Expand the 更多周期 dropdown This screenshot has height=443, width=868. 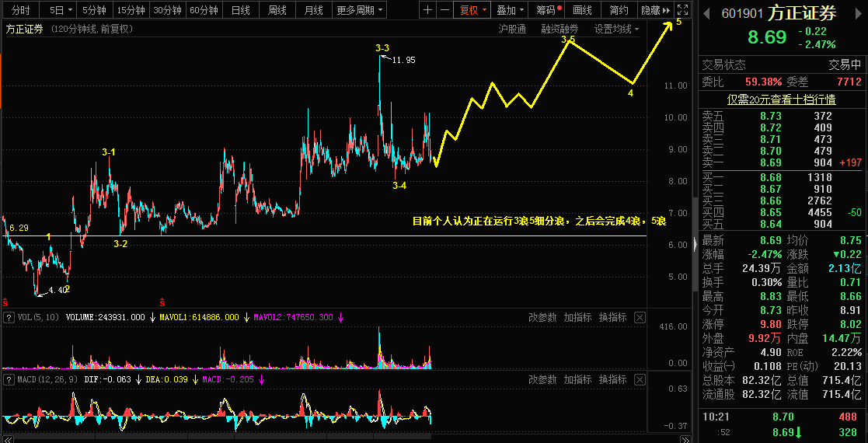pos(361,10)
